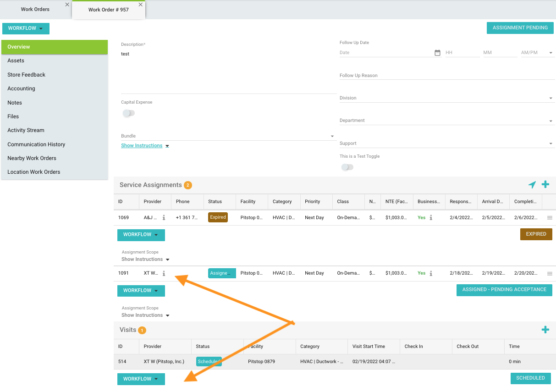Click the calendar icon in Follow Up Date
Viewport: 556px width, 392px height.
[437, 53]
